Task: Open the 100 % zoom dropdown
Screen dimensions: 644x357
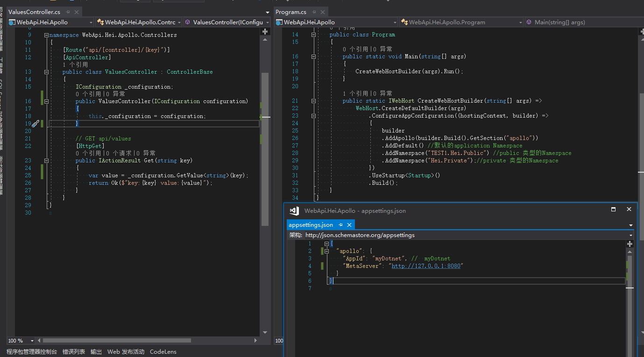Action: 32,341
